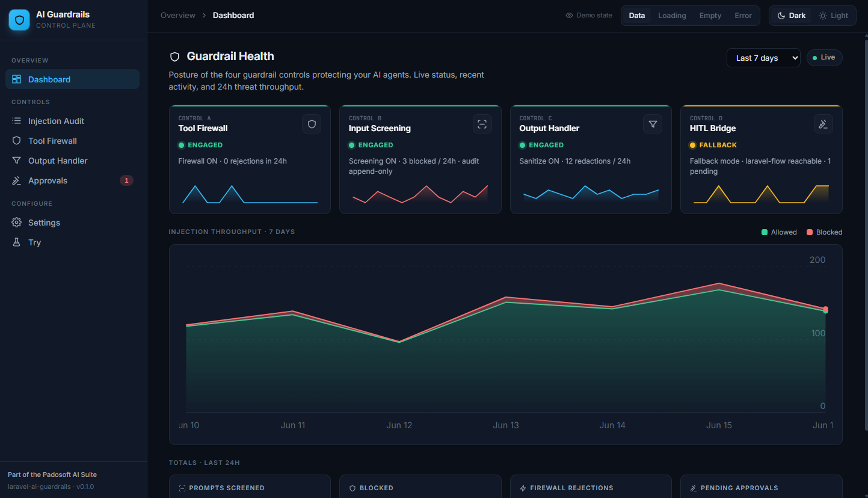
Task: Open the Try page
Action: tap(72, 242)
